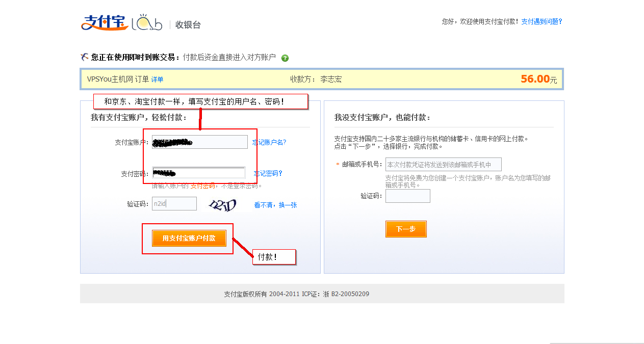Click the 忘记密码? link
This screenshot has height=344, width=644.
point(268,173)
